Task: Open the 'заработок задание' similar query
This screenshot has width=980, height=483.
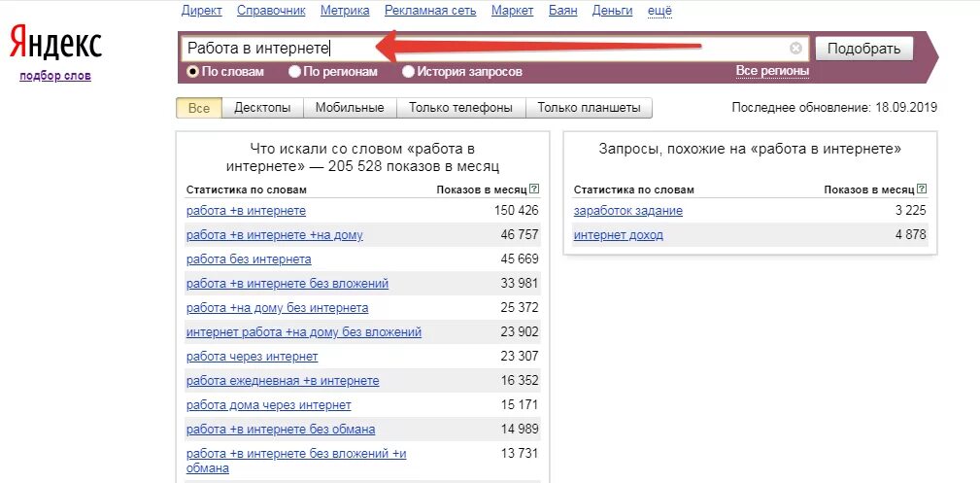Action: pos(628,211)
